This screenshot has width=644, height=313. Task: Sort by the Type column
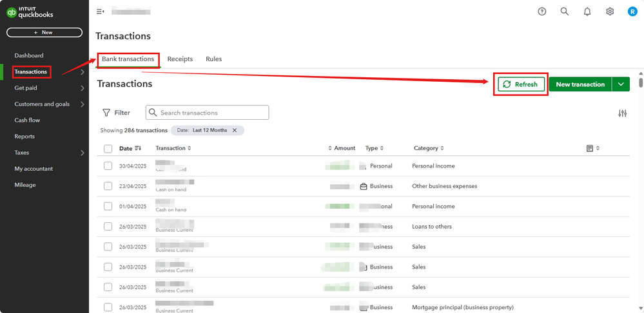click(375, 148)
